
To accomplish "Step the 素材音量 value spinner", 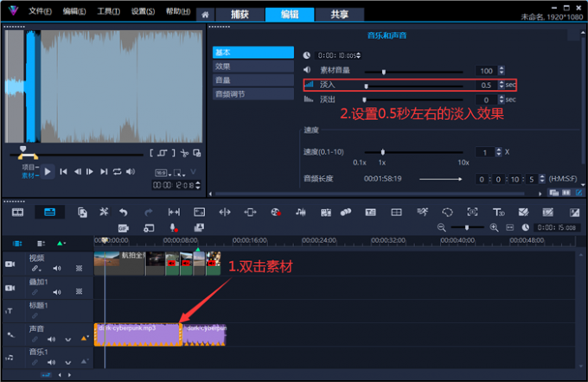I will point(502,71).
